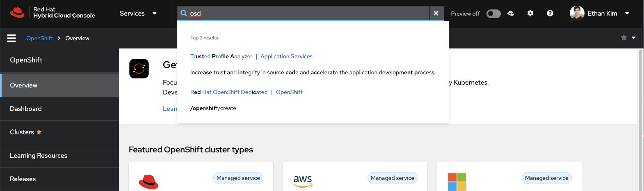The width and height of the screenshot is (644, 191).
Task: Open the settings gear icon
Action: [x=530, y=13]
